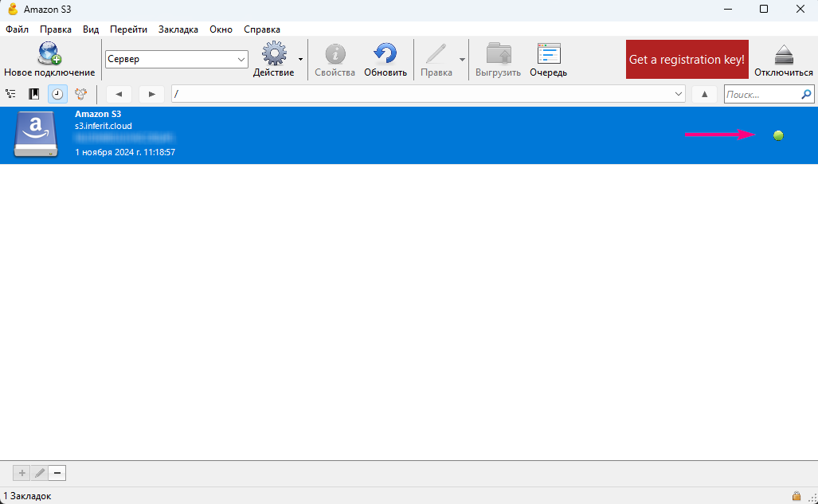Refresh listing with Обновить
Image resolution: width=818 pixels, height=504 pixels.
386,59
